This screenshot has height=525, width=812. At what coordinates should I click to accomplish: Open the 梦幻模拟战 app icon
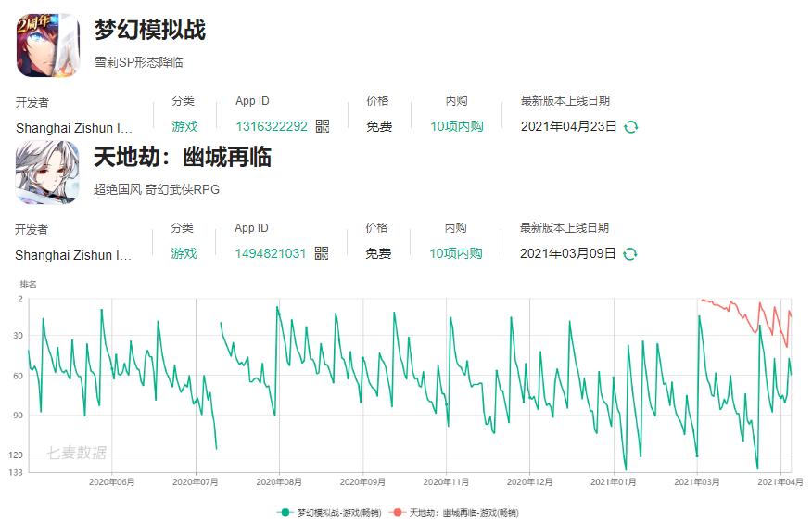click(48, 45)
